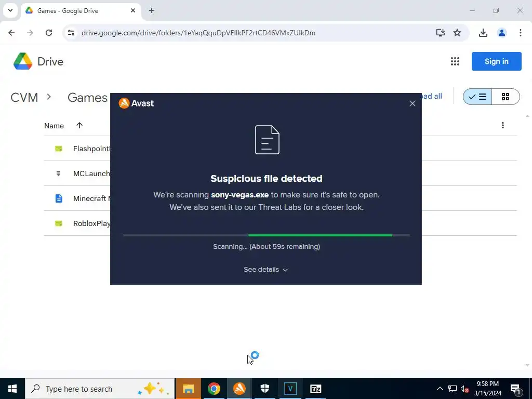Open Windows Security shield in taskbar
The width and height of the screenshot is (532, 399).
tap(264, 389)
